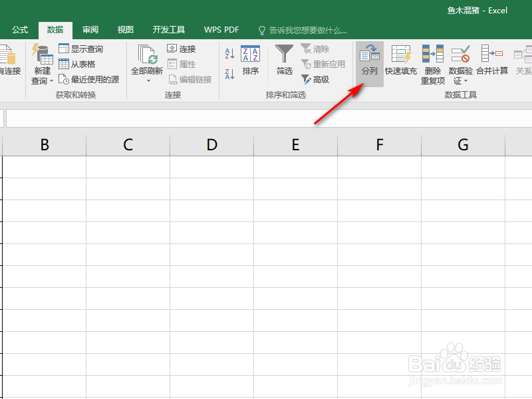This screenshot has height=399, width=532.
Task: Open the WPS PDF tab
Action: coord(221,30)
